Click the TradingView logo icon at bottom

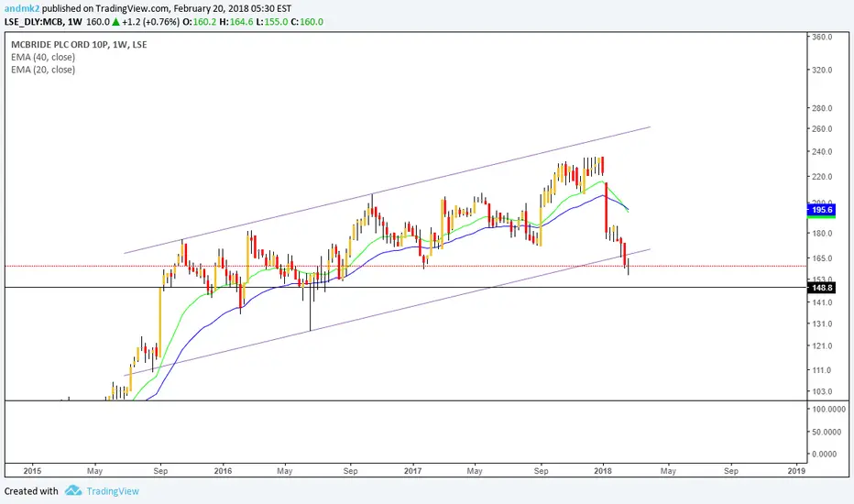point(73,490)
